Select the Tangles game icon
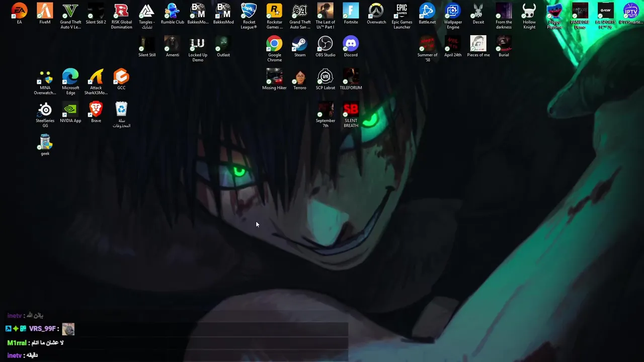The image size is (644, 362). point(146,11)
